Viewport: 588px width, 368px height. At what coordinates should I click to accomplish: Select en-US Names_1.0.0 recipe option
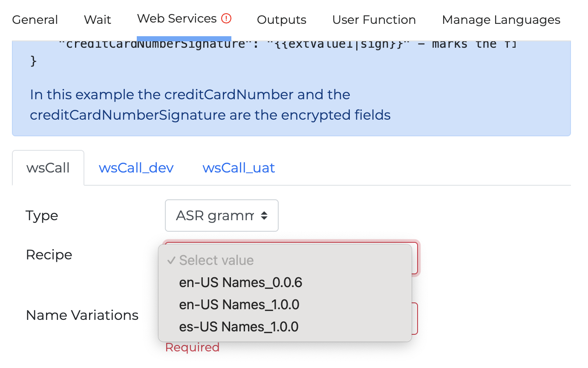coord(239,305)
